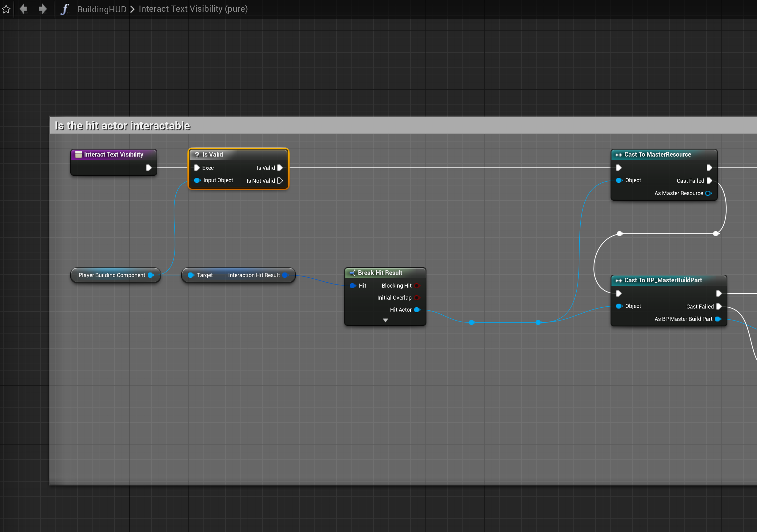Select Player Building Component variable node
This screenshot has height=532, width=757.
(x=112, y=275)
